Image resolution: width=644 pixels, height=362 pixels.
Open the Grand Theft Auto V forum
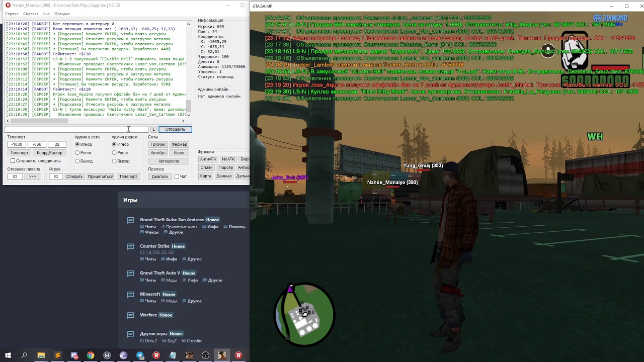coord(160,273)
